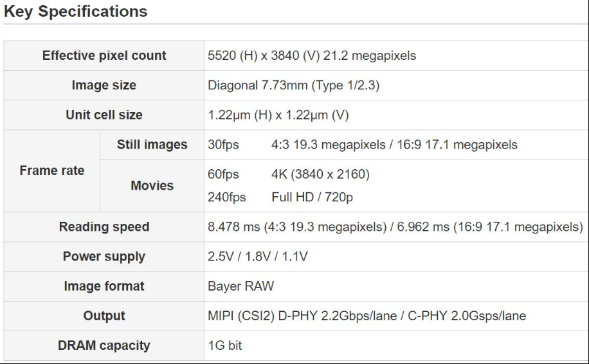Image resolution: width=589 pixels, height=364 pixels.
Task: Click the 2.5V / 1.8V / 1.1V value
Action: pos(258,257)
